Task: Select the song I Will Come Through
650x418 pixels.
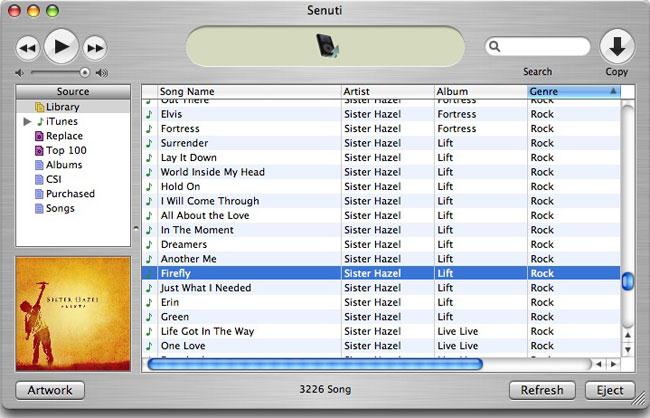Action: click(210, 201)
